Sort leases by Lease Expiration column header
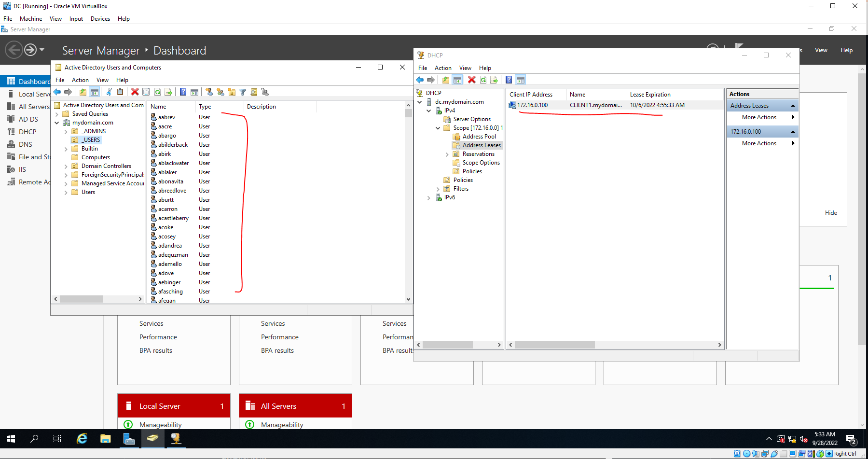868x459 pixels. pyautogui.click(x=675, y=95)
